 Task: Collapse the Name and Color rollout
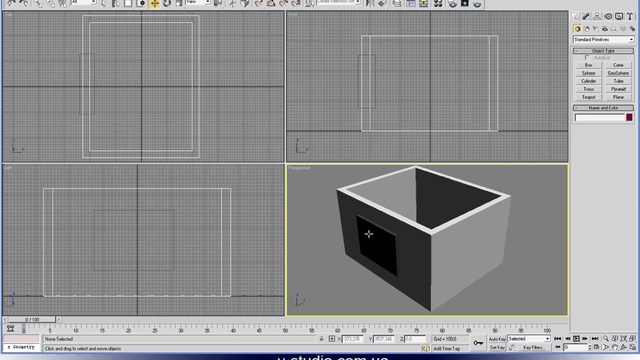coord(603,108)
